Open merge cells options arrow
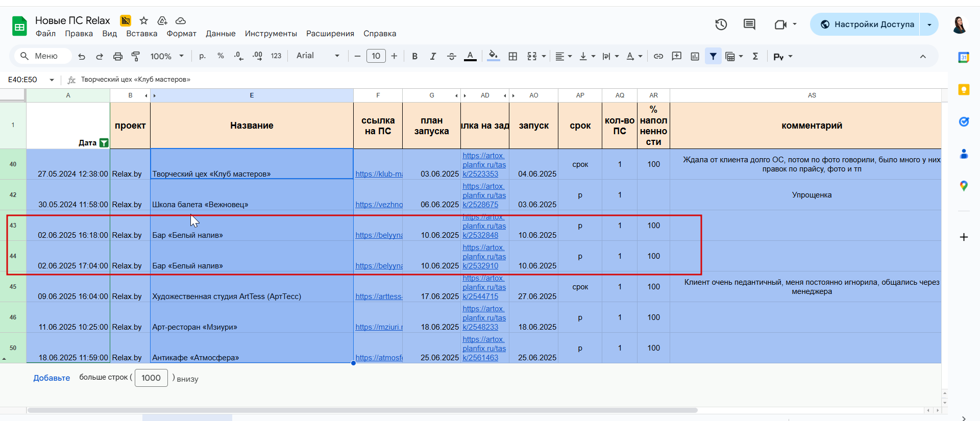980x421 pixels. point(544,56)
